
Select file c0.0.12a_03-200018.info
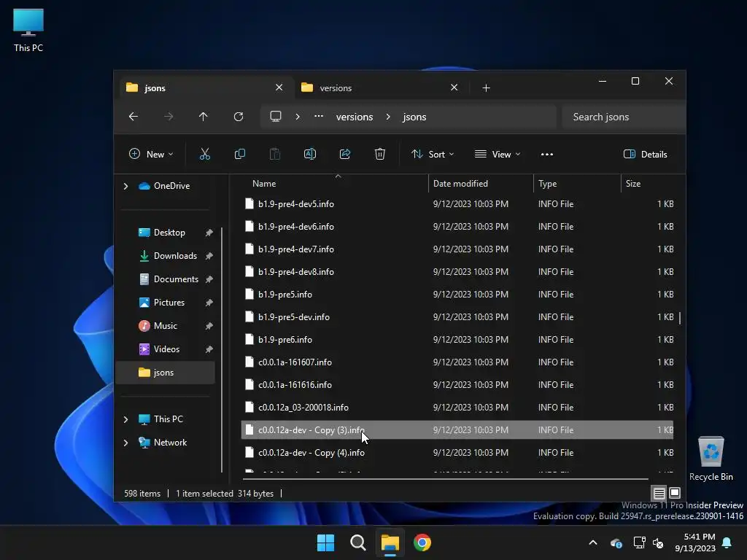pos(457,407)
